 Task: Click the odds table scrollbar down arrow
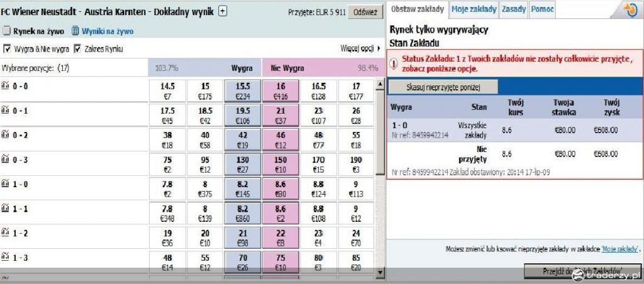380,272
